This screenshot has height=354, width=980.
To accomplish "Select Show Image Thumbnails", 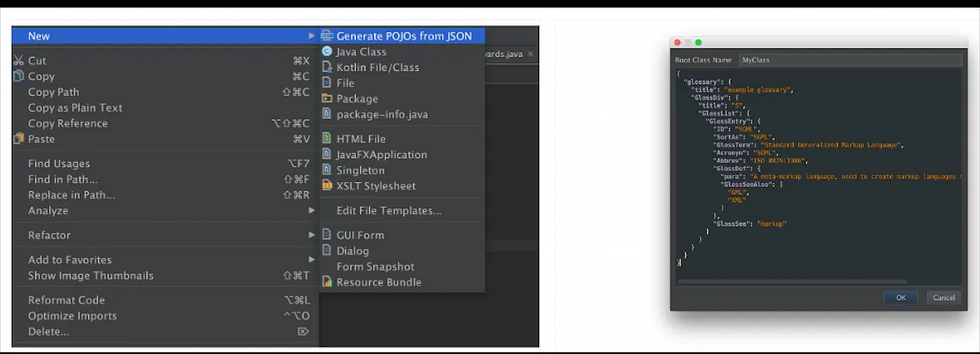I will click(164, 275).
